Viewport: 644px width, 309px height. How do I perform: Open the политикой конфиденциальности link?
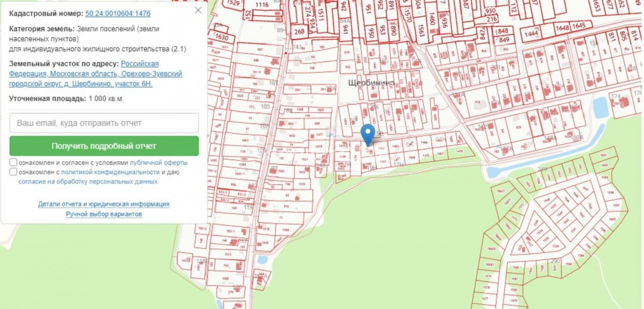111,172
